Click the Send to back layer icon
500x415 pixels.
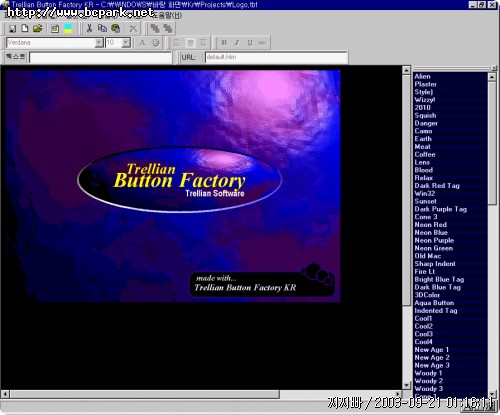[168, 29]
